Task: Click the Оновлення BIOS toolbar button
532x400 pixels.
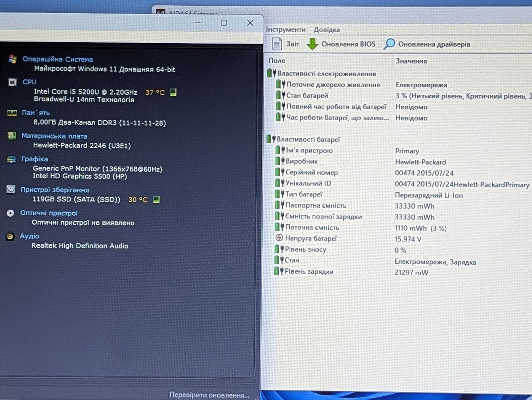Action: [341, 44]
